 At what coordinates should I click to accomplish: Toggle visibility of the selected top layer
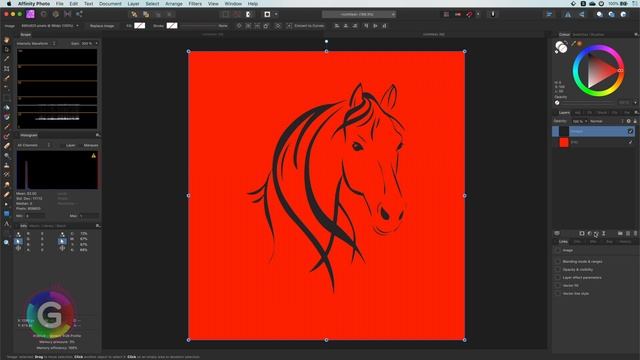630,131
